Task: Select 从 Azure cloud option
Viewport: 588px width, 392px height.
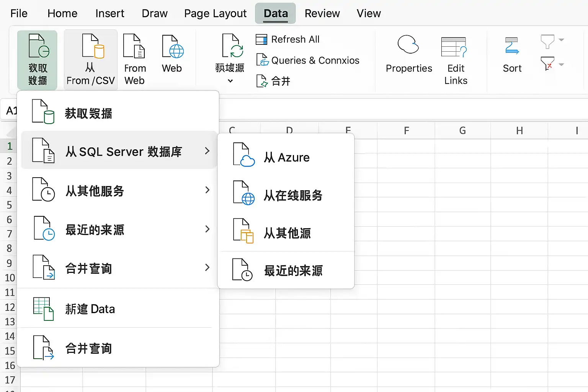Action: tap(286, 157)
